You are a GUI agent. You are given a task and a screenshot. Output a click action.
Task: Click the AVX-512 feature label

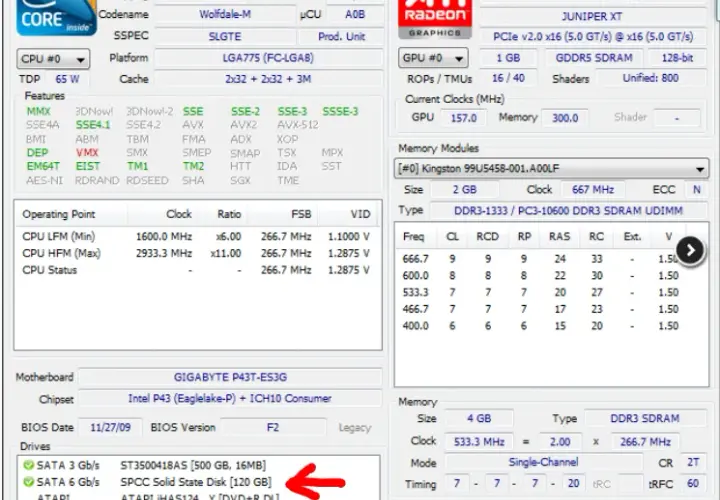point(298,125)
